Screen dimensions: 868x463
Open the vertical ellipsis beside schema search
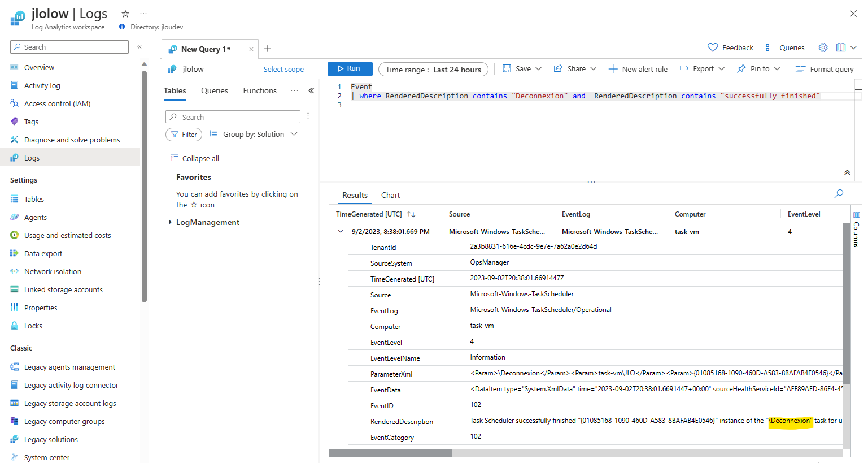[x=308, y=116]
